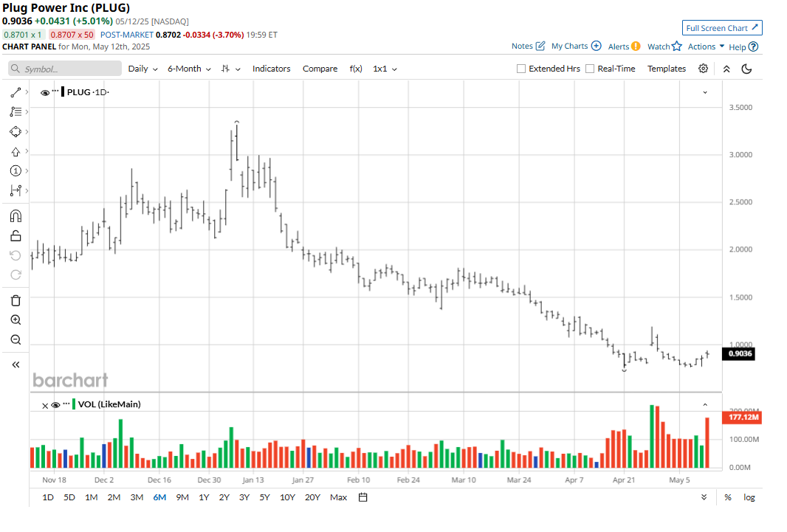Toggle PLUG series visibility eye
The image size is (787, 532).
click(x=45, y=93)
